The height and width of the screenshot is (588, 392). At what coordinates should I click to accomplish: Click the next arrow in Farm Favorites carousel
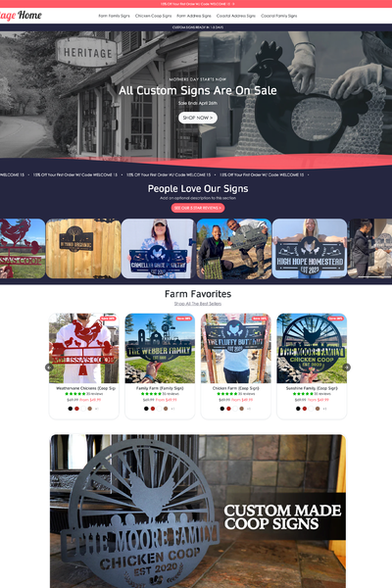[x=347, y=367]
